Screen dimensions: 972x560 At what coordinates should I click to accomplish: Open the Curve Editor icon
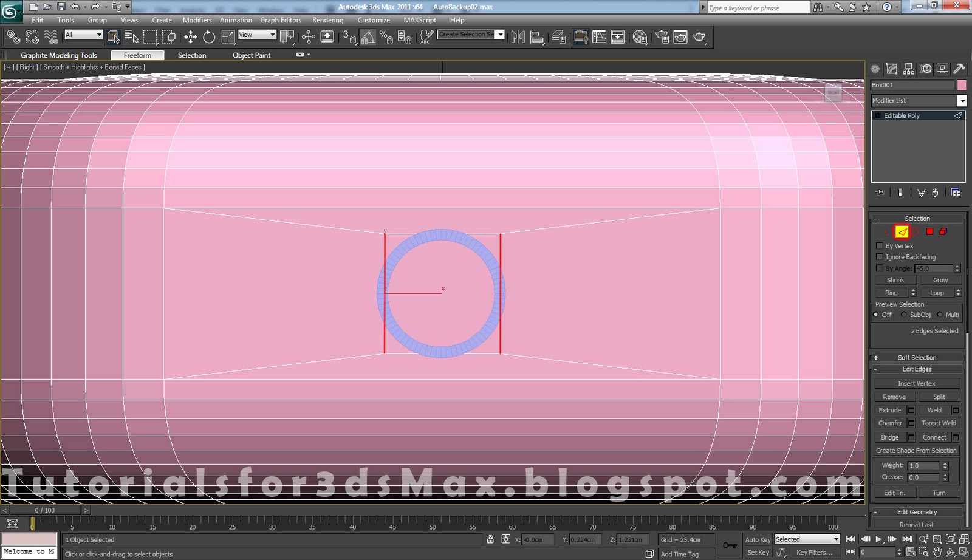pos(599,36)
